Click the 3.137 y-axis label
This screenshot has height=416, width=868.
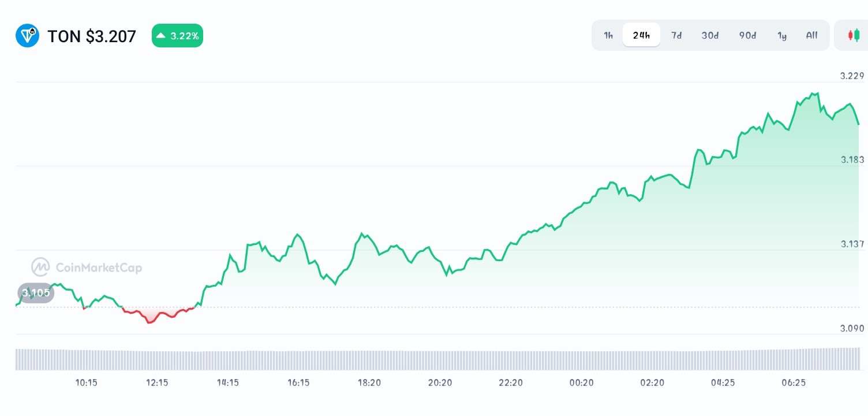point(852,244)
